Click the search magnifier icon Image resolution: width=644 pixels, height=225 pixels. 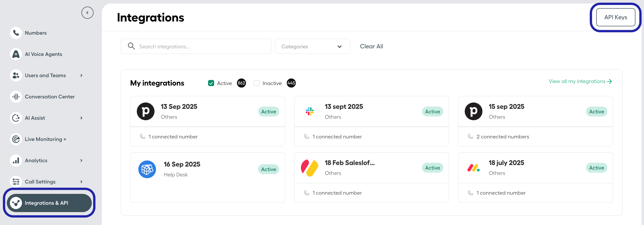coord(131,46)
